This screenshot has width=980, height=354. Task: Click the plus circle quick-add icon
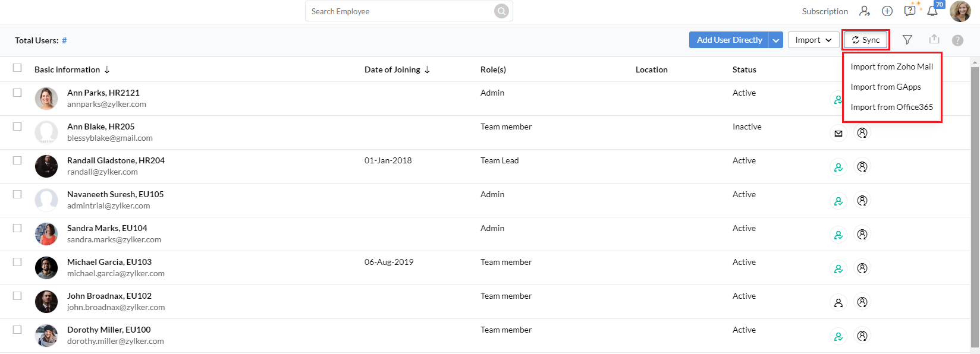coord(887,11)
